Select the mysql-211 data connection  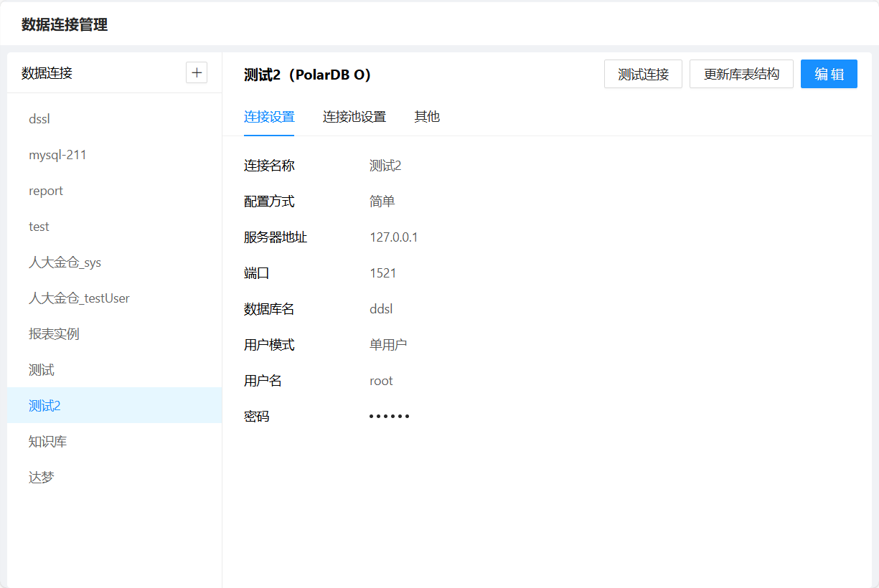(x=57, y=155)
